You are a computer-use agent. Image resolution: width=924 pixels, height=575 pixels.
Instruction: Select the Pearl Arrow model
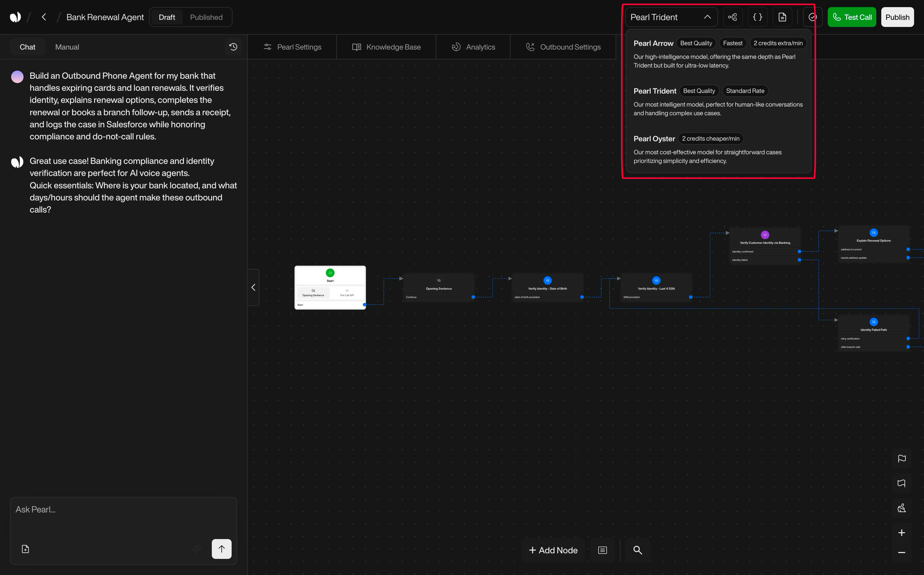[653, 43]
